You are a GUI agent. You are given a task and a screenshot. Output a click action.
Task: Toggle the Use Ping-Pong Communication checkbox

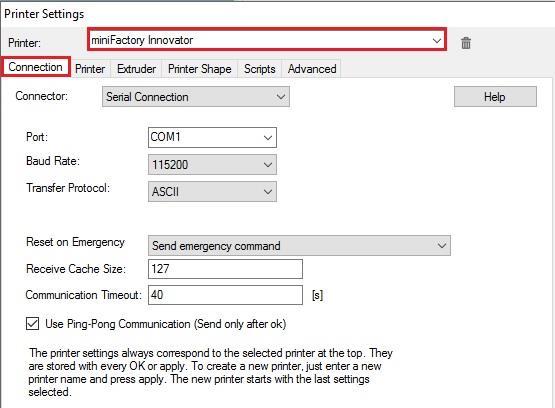click(x=33, y=323)
